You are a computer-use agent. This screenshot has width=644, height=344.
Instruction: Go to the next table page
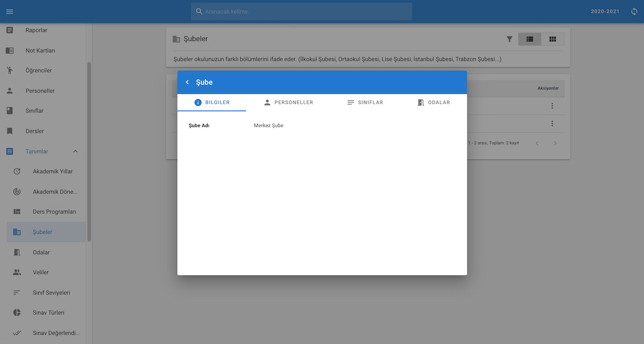click(555, 143)
